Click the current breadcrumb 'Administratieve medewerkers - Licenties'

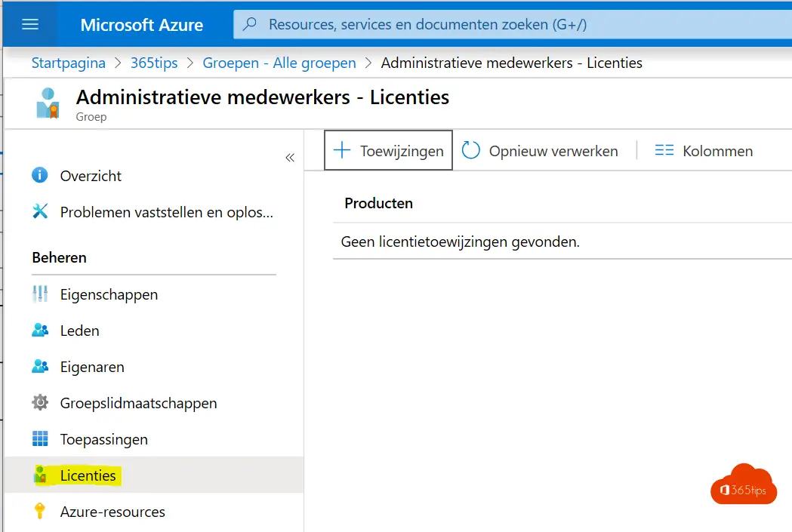point(512,63)
